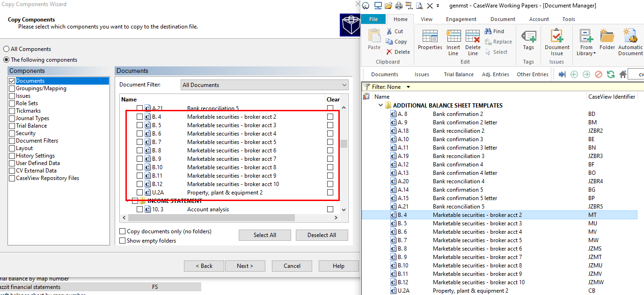Switch to the Engagement ribbon tab

click(x=461, y=19)
